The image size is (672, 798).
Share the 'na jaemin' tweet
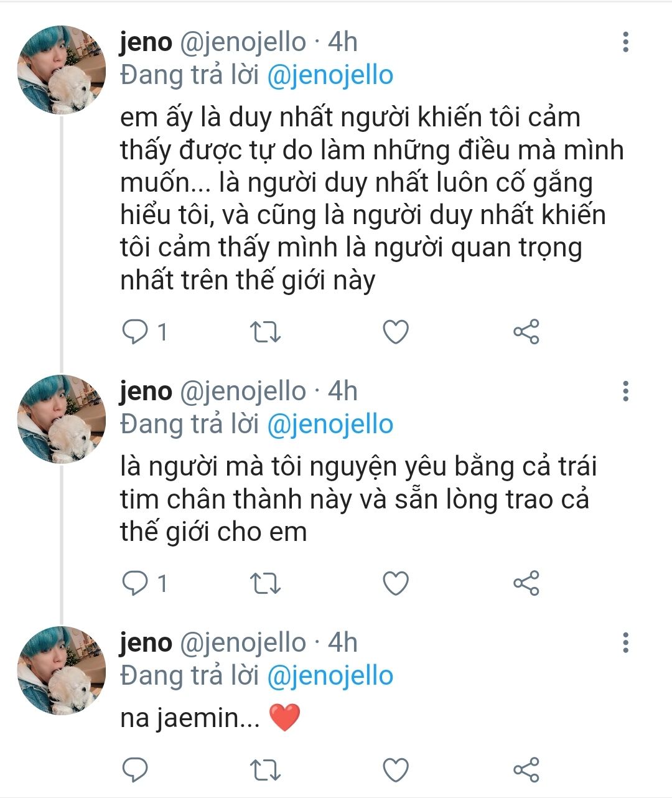point(526,771)
